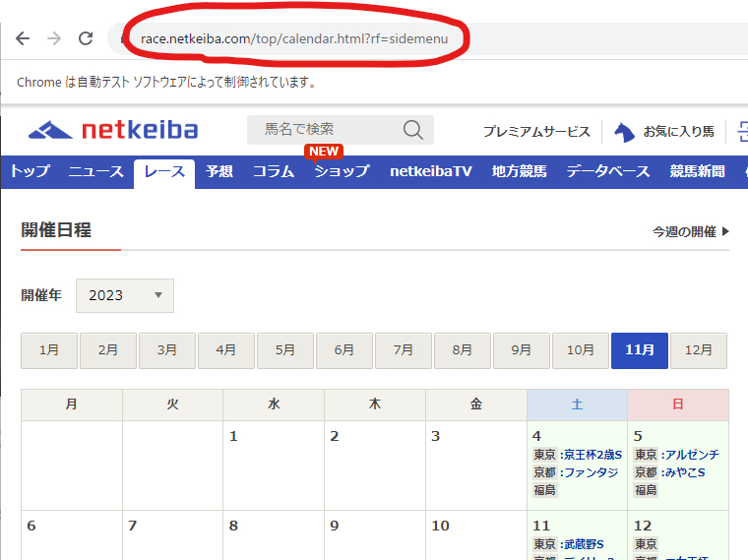
Task: Reload the page with the refresh icon
Action: click(x=86, y=38)
